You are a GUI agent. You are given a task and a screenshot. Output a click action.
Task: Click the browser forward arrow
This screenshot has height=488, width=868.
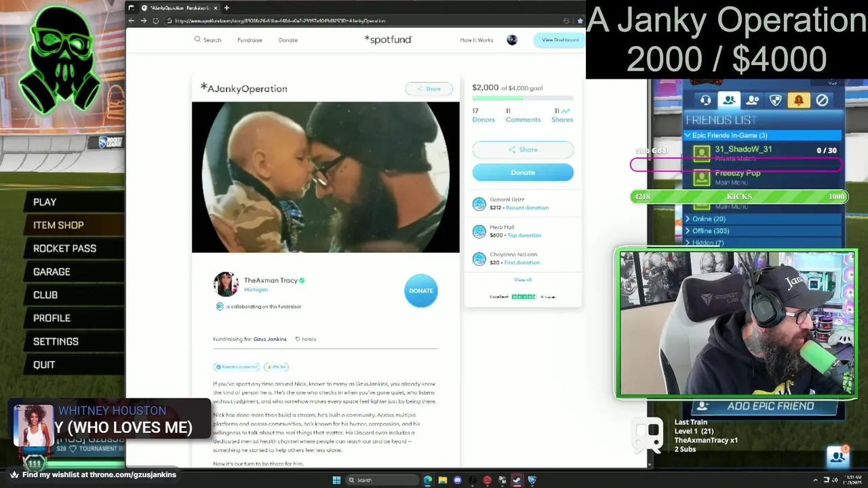click(x=143, y=20)
